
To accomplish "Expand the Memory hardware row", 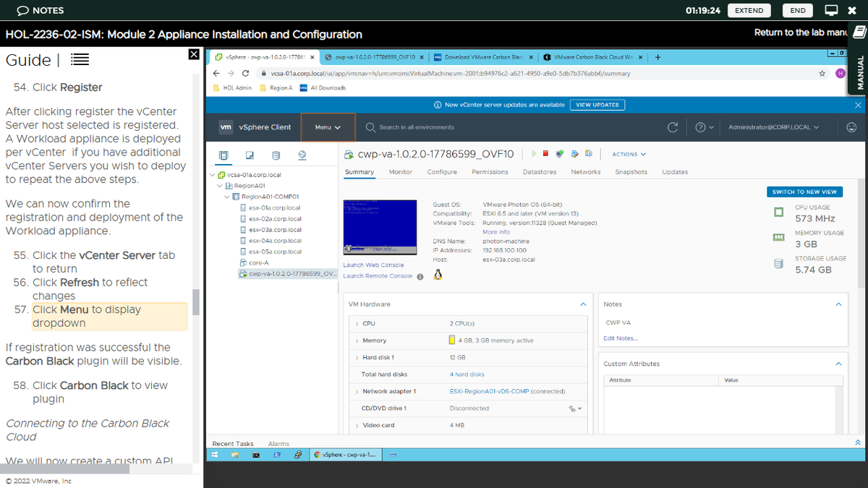I will [x=357, y=341].
